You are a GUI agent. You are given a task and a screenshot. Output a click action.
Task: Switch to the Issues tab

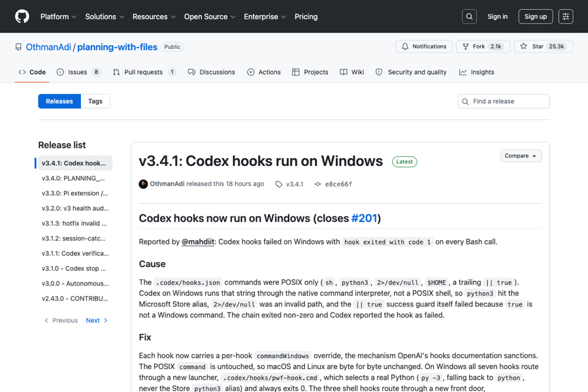click(79, 72)
